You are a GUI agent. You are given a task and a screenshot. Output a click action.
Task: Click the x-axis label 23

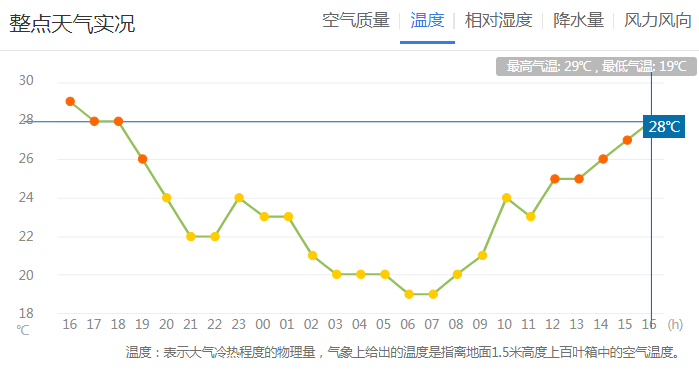coord(238,325)
